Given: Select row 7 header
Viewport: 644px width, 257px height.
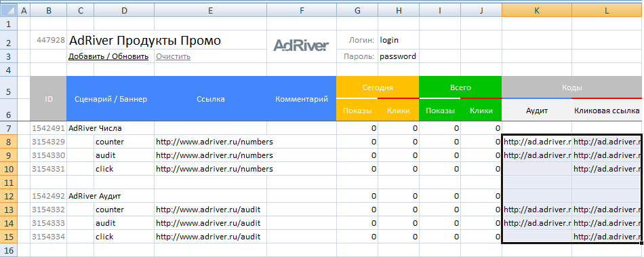Looking at the screenshot, I should click(x=9, y=128).
